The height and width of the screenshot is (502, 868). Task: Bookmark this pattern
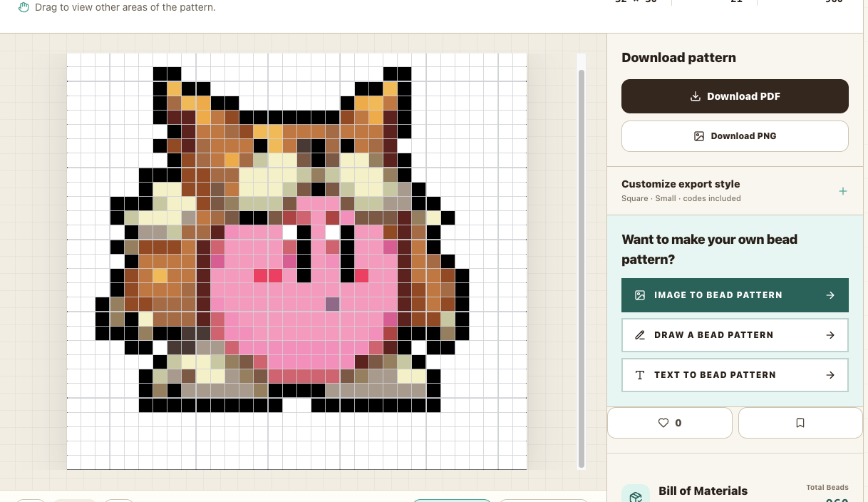pos(800,423)
